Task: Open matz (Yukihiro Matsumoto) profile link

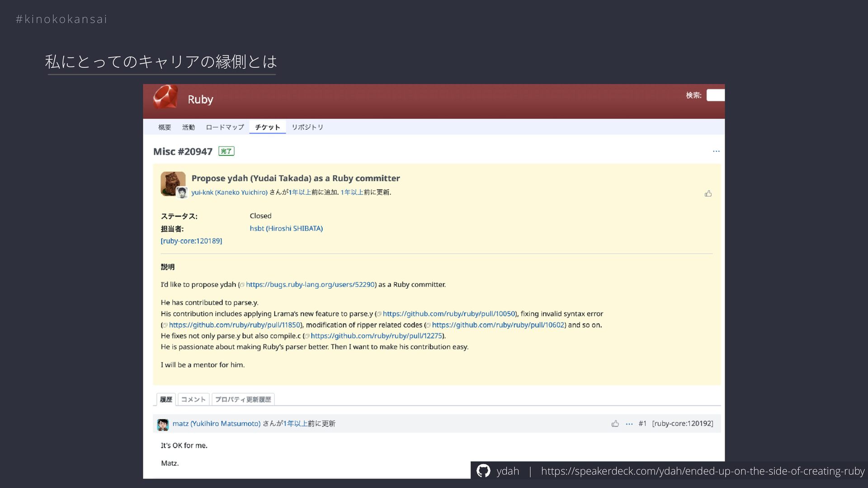Action: click(217, 423)
